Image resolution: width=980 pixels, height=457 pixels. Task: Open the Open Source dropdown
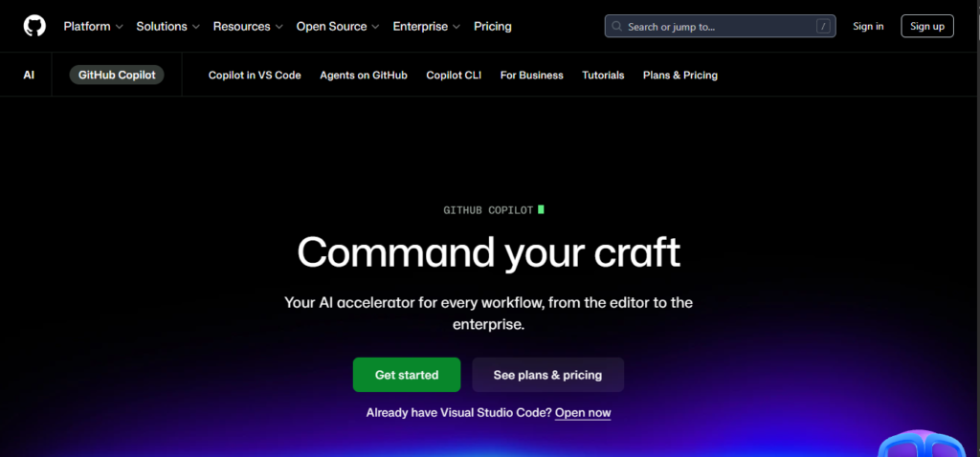(337, 27)
